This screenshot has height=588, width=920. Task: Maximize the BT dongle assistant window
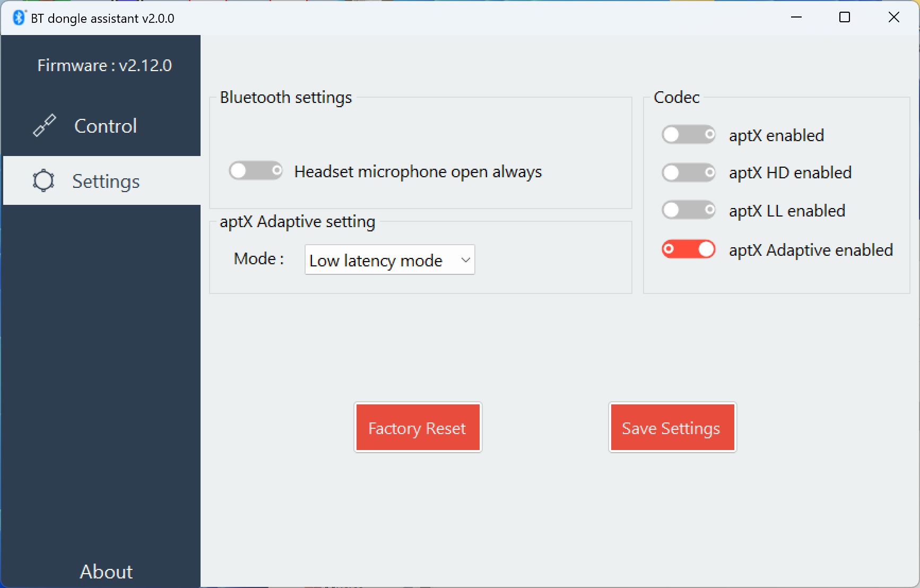coord(845,18)
